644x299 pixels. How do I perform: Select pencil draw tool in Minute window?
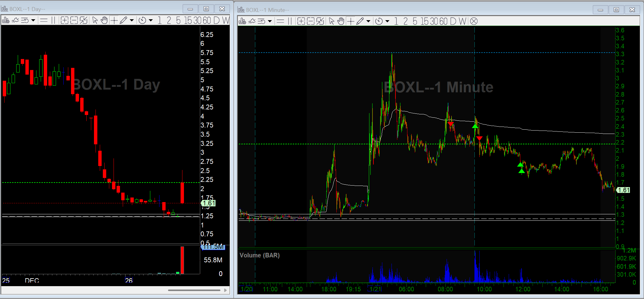360,21
